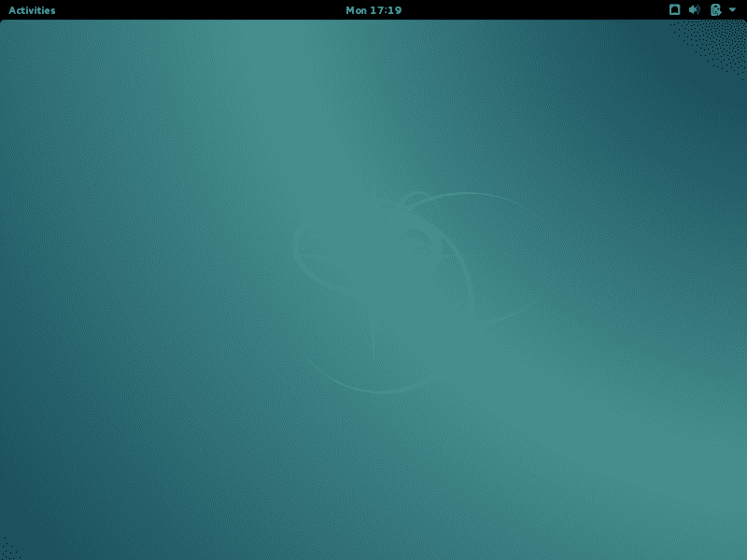Open the Activities overview
747x560 pixels.
point(32,10)
